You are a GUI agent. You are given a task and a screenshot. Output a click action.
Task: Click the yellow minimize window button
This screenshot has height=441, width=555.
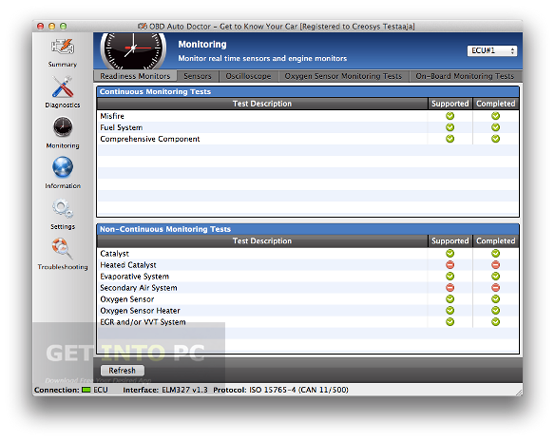[52, 26]
